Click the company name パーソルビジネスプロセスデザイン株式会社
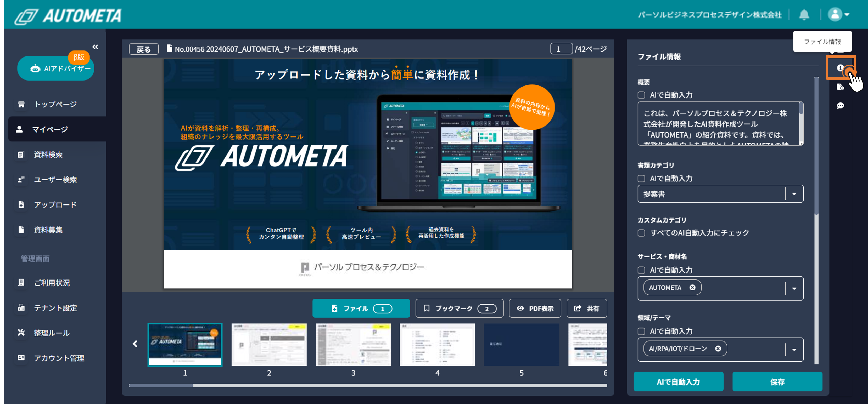 tap(710, 15)
